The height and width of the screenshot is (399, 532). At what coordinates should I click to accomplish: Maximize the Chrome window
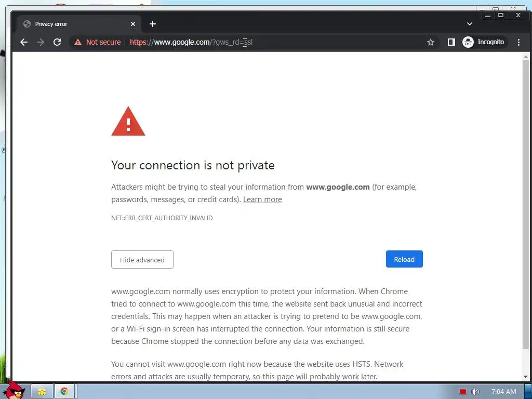(501, 15)
